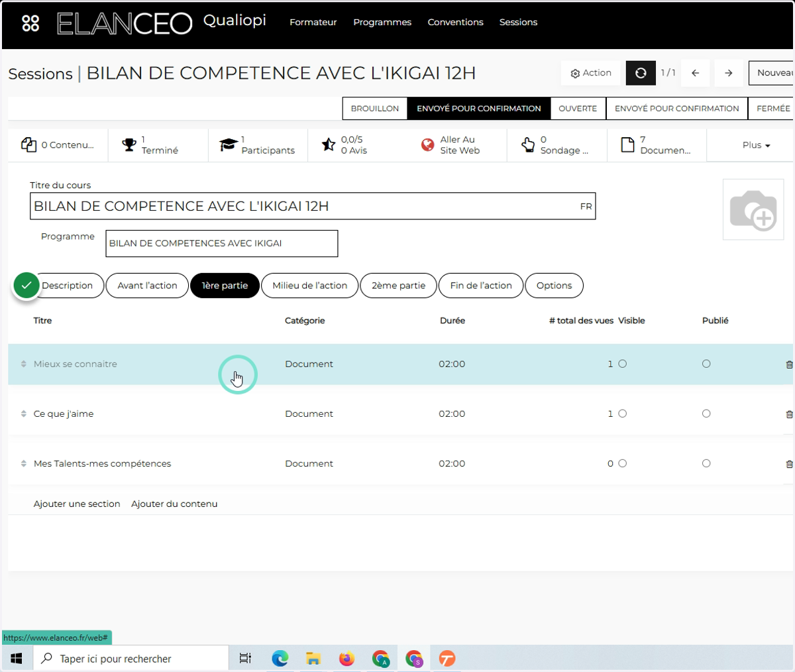795x672 pixels.
Task: Click the FR language selector
Action: tap(586, 207)
